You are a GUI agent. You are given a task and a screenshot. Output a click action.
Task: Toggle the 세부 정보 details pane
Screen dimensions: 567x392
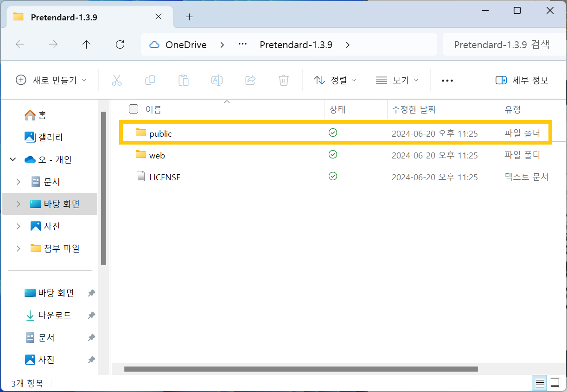522,80
